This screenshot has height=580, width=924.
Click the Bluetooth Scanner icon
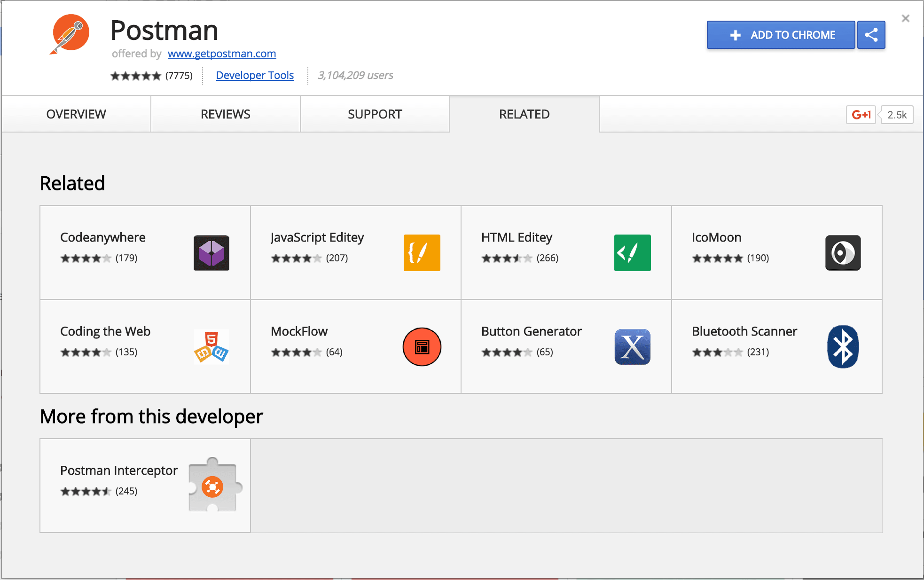[843, 347]
